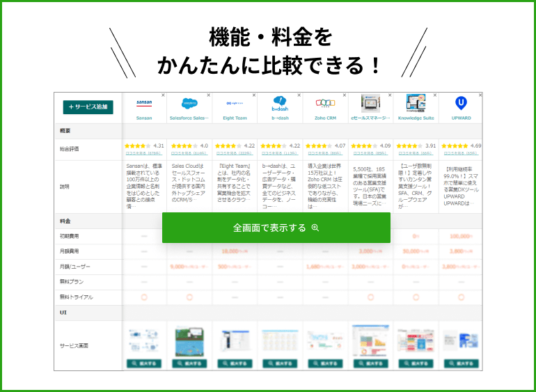Open the Zoho CRM name link
This screenshot has height=392, width=536.
click(326, 118)
